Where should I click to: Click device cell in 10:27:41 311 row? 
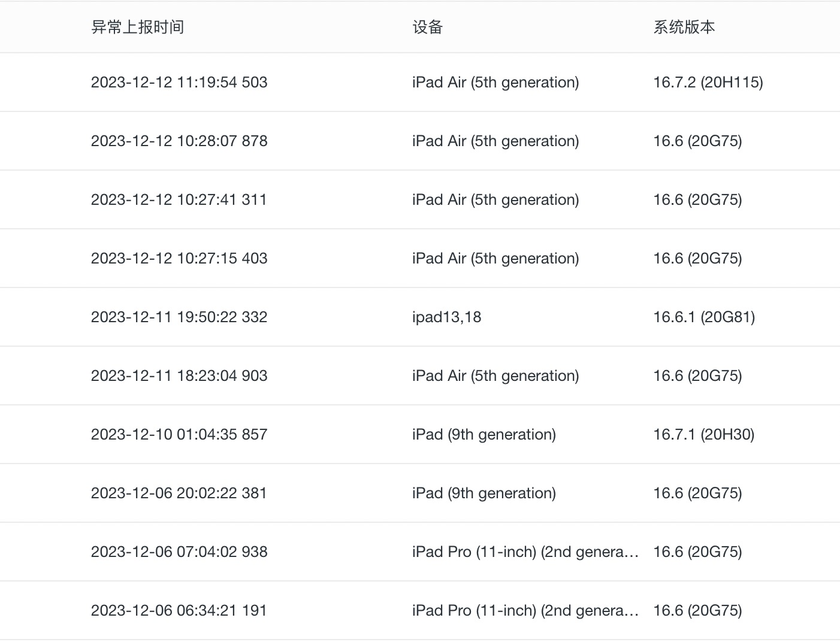[495, 199]
